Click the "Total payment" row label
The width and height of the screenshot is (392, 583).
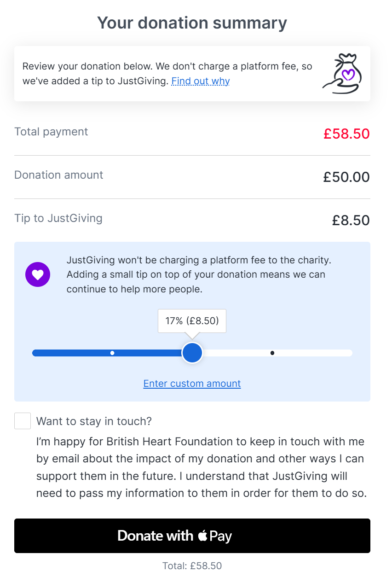51,132
